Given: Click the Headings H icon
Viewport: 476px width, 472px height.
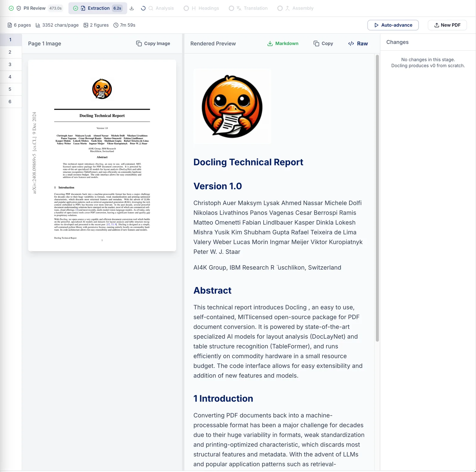Looking at the screenshot, I should pyautogui.click(x=194, y=8).
